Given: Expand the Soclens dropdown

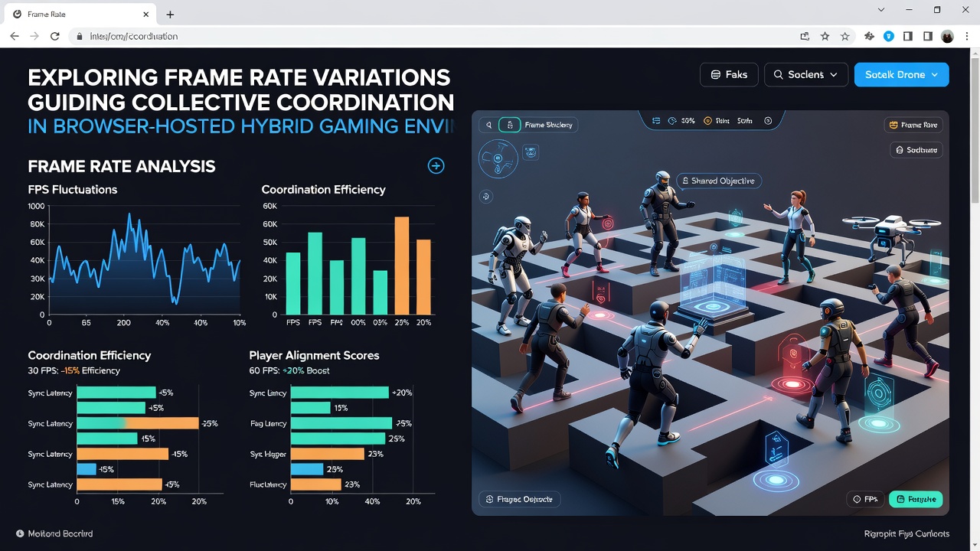Looking at the screenshot, I should click(x=806, y=74).
